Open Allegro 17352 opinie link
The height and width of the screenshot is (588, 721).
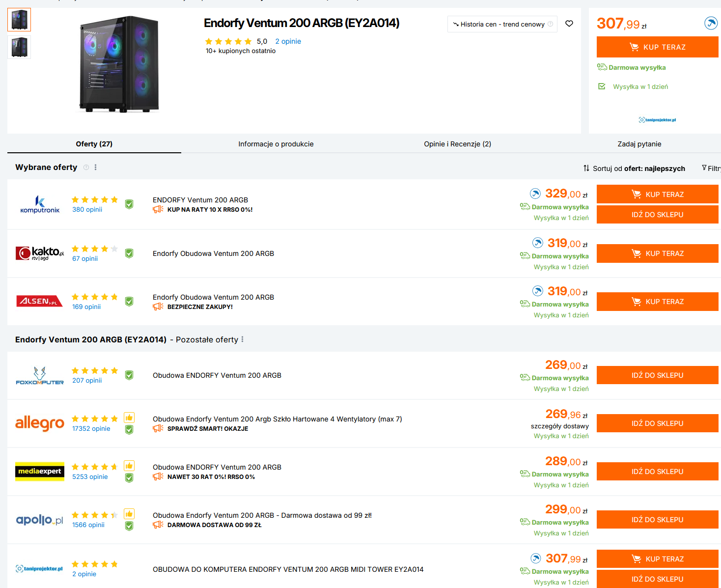(91, 429)
